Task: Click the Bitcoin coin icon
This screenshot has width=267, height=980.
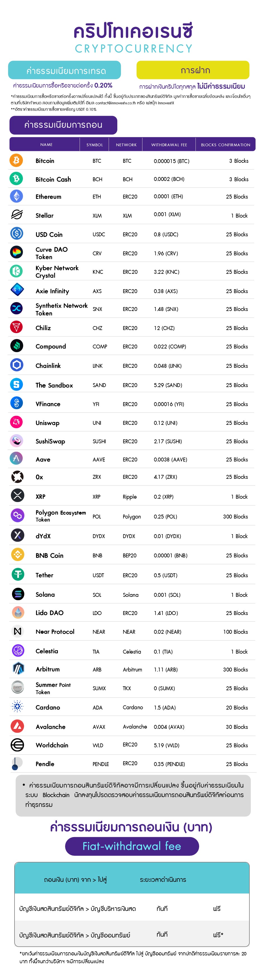Action: [x=16, y=160]
